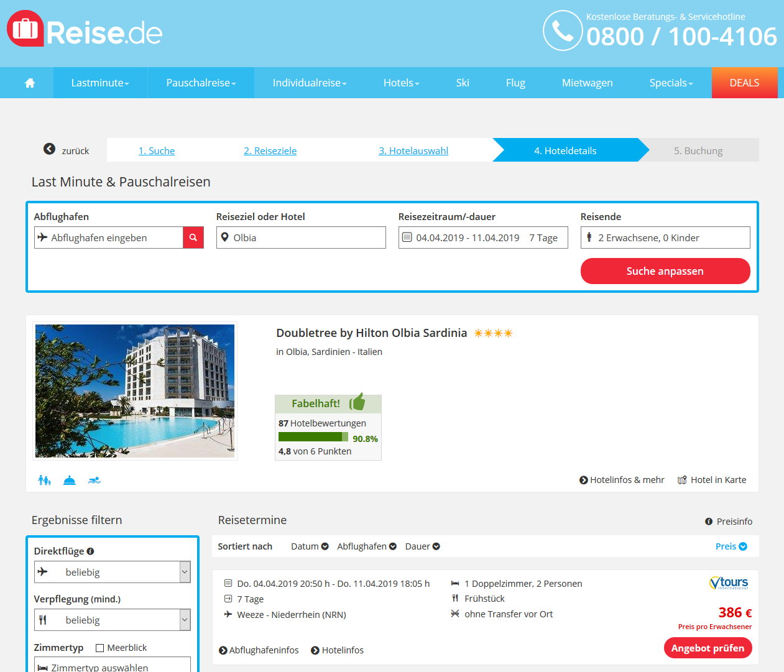Click the 0800 / 100-4106 hotline number

point(681,37)
